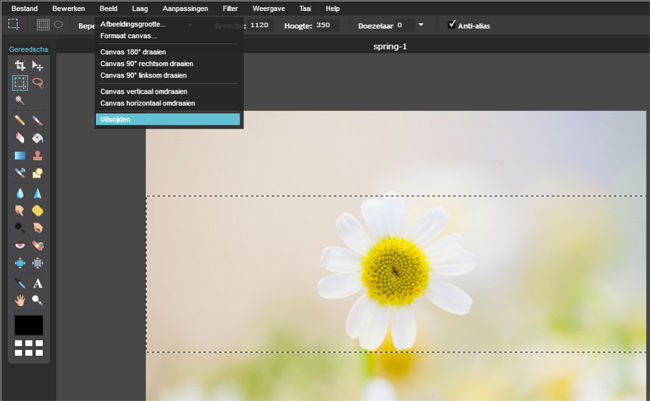
Task: Select the Paint Bucket tool
Action: pos(37,138)
